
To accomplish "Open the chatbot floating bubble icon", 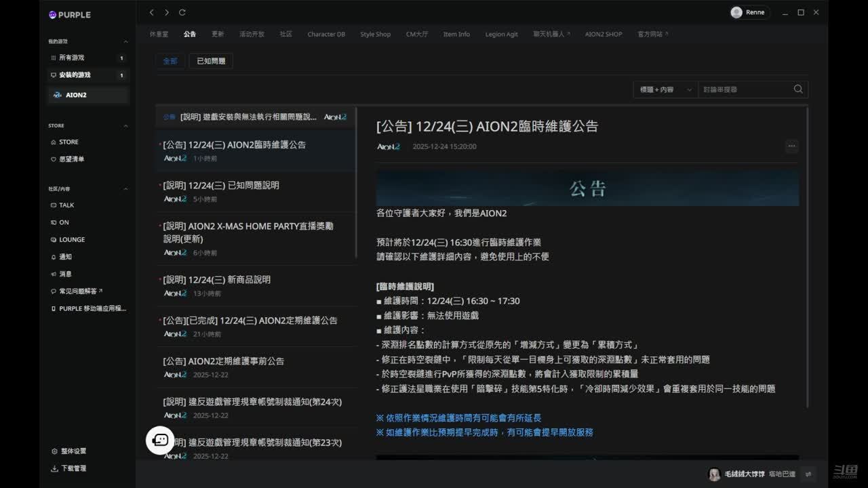I will [160, 441].
